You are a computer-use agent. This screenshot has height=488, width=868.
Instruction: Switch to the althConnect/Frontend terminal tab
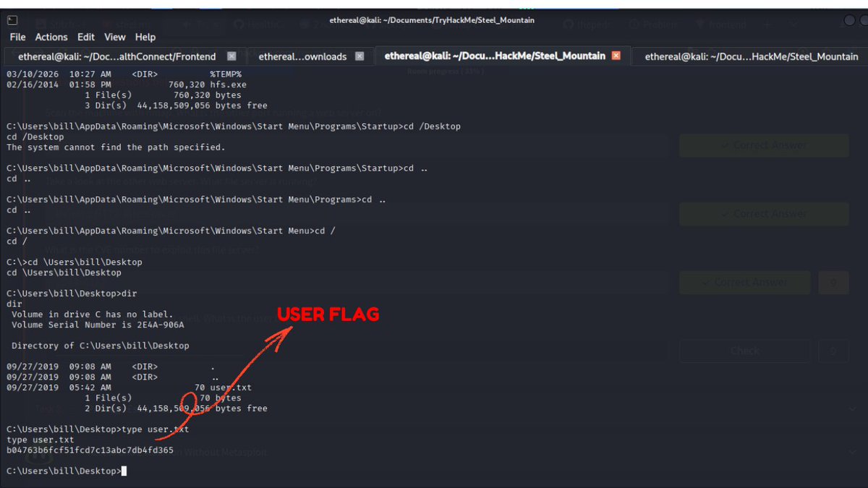pyautogui.click(x=118, y=56)
